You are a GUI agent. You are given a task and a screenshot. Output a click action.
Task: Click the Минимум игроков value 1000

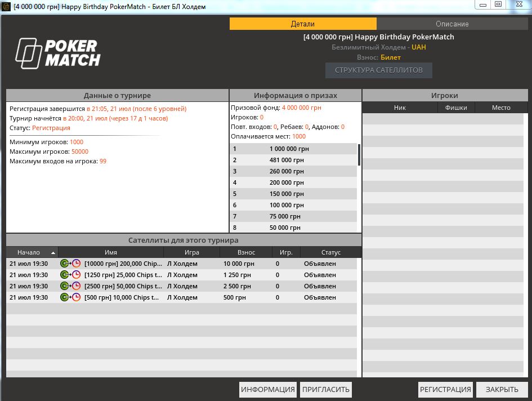pos(77,142)
